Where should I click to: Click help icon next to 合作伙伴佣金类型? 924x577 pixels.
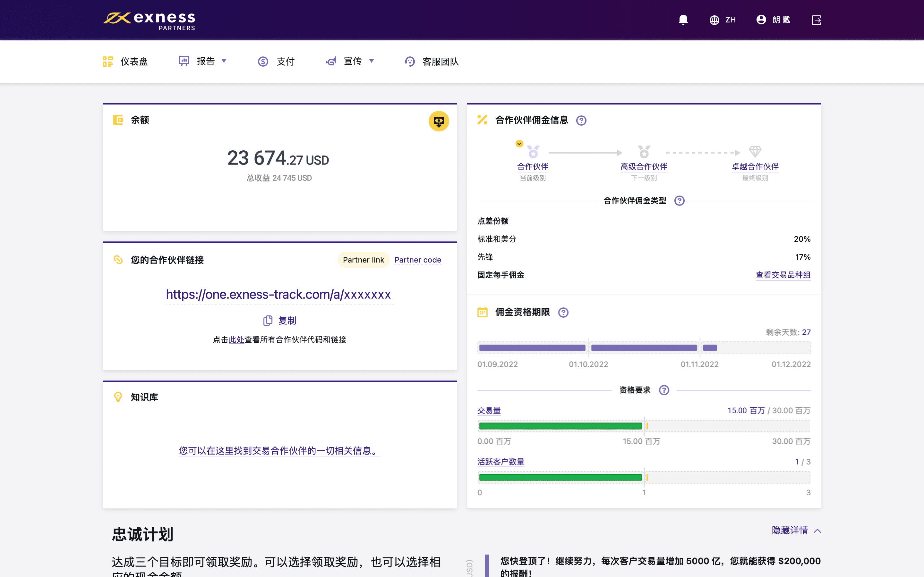pos(679,201)
